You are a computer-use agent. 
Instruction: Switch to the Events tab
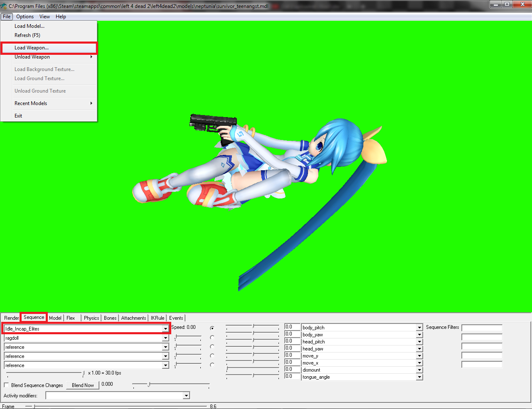click(x=176, y=318)
